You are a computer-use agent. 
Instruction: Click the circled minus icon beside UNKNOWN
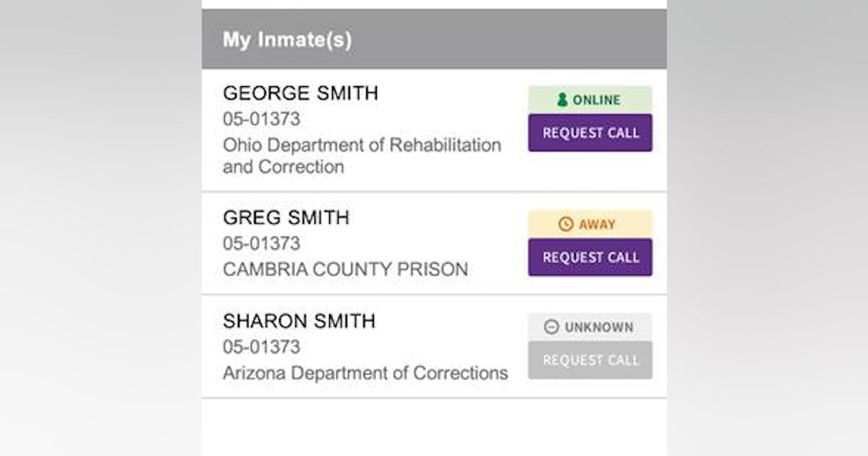[552, 327]
